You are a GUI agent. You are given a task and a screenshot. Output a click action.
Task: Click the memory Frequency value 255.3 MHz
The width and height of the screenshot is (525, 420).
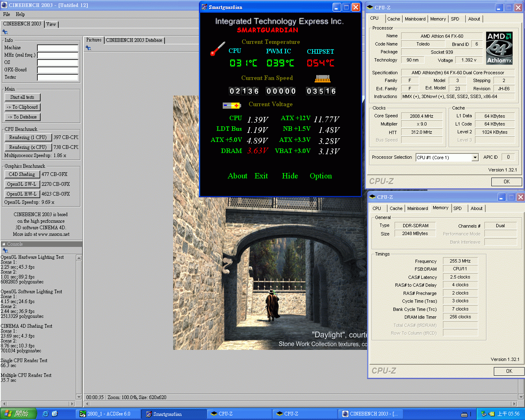tap(460, 261)
